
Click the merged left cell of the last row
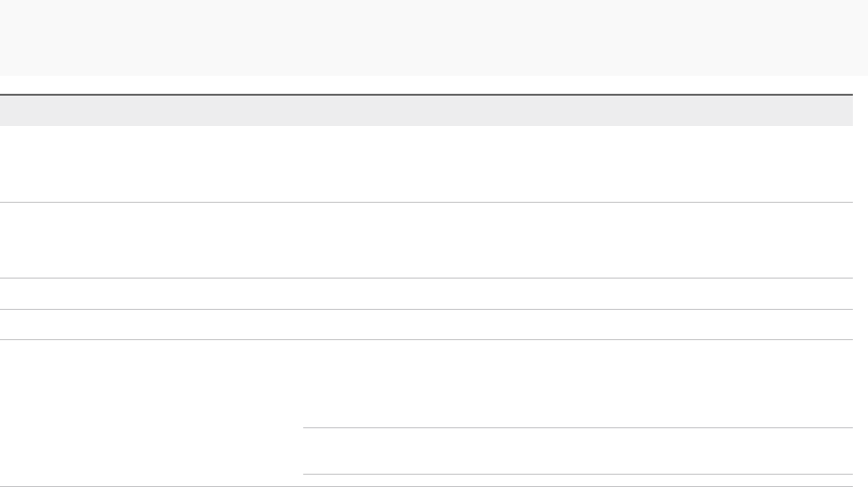(152, 412)
